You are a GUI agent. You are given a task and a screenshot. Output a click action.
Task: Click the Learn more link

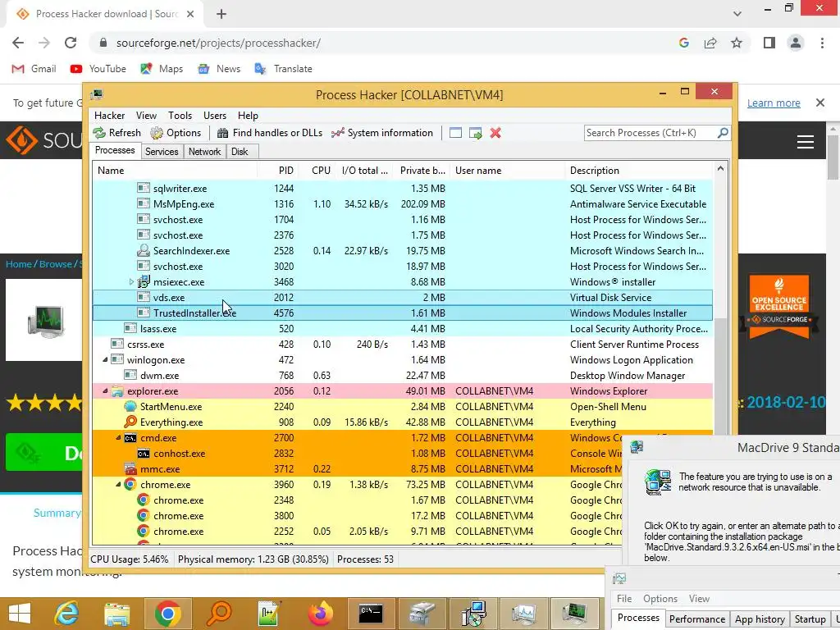tap(774, 103)
